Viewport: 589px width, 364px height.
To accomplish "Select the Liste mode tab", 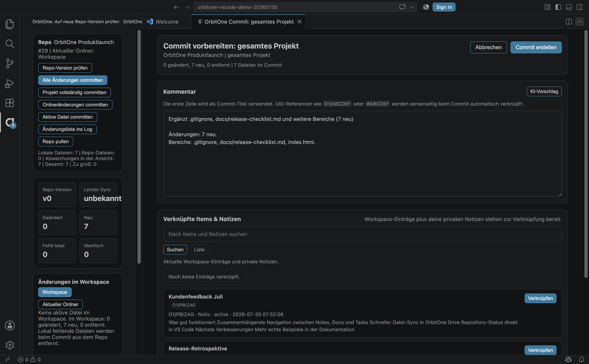I will (199, 250).
